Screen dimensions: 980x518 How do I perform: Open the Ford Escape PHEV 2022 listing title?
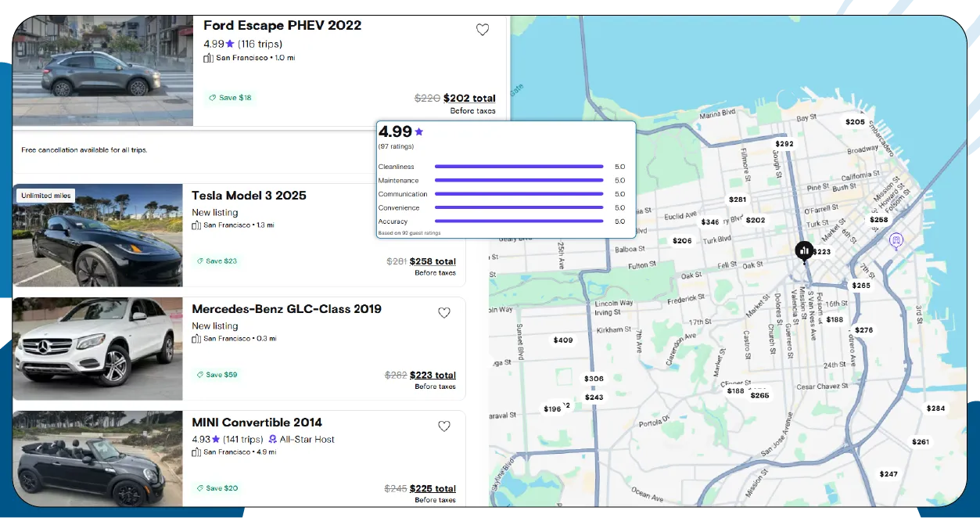[x=282, y=26]
